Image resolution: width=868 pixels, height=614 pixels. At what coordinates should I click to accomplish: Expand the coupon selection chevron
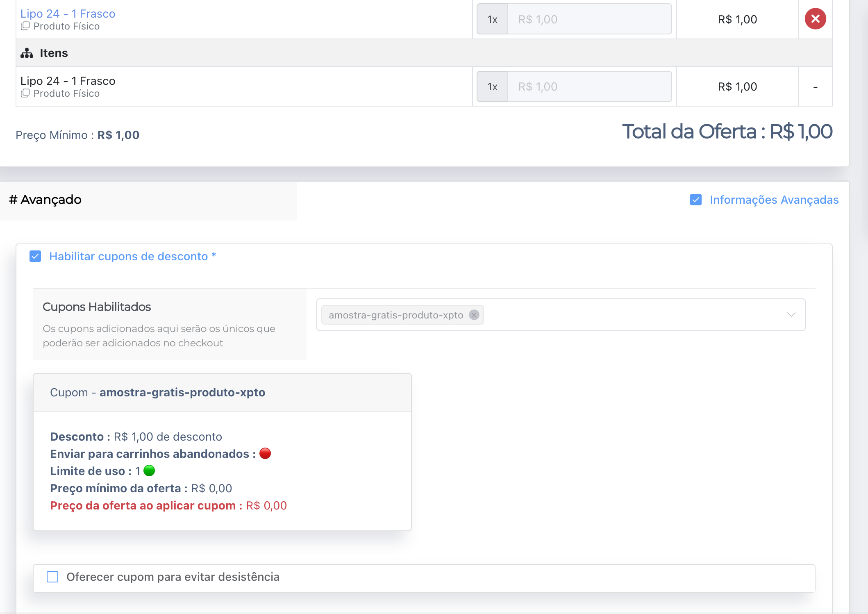[791, 315]
